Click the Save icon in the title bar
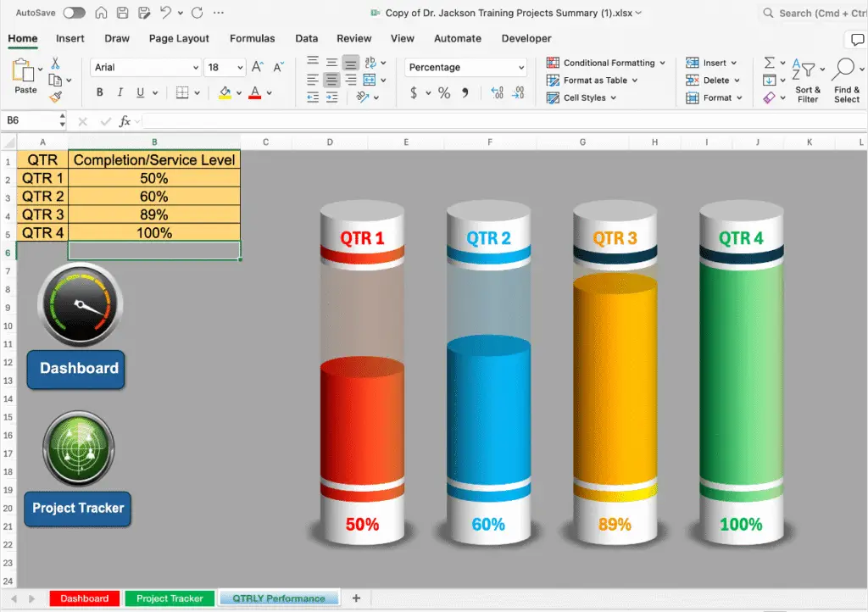This screenshot has height=612, width=868. coord(122,13)
